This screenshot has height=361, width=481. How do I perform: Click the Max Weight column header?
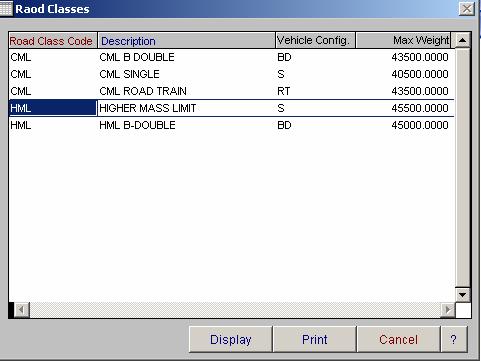(403, 41)
